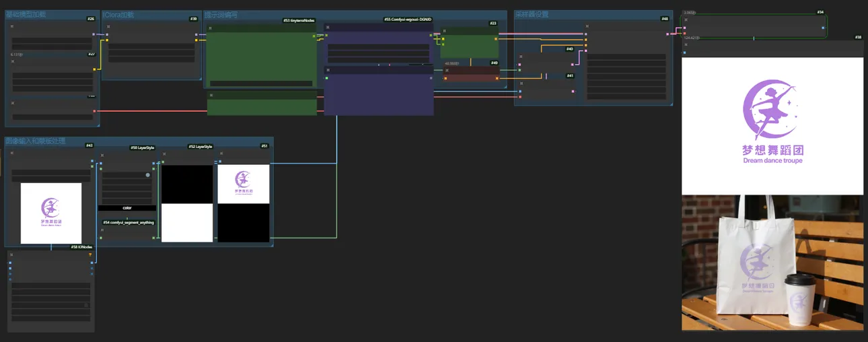Click the orange icon on KJNodes node #58
The width and height of the screenshot is (868, 342).
90,254
